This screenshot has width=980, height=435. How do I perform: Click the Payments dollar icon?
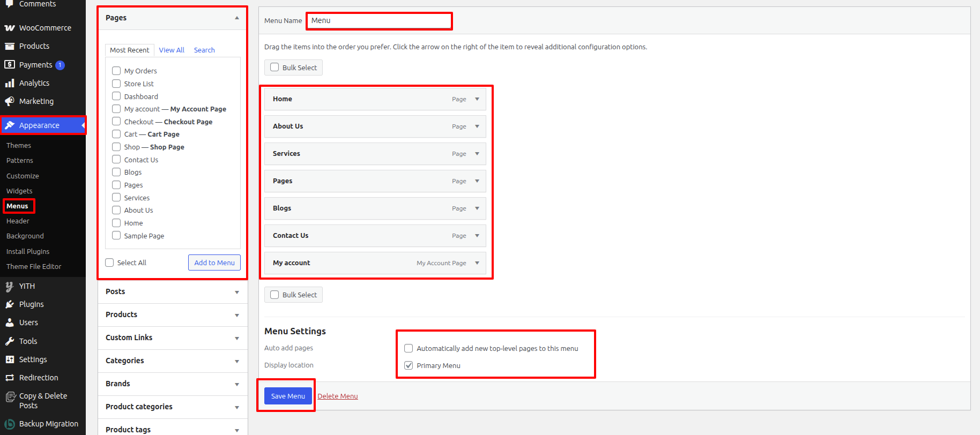pyautogui.click(x=10, y=65)
